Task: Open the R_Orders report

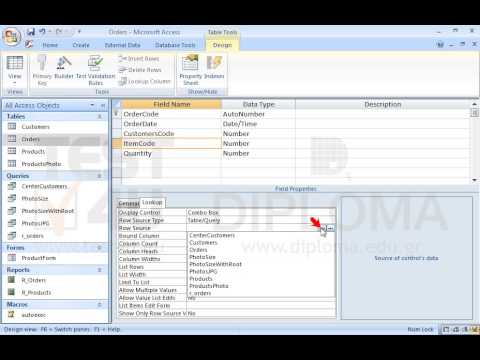Action: (33, 280)
